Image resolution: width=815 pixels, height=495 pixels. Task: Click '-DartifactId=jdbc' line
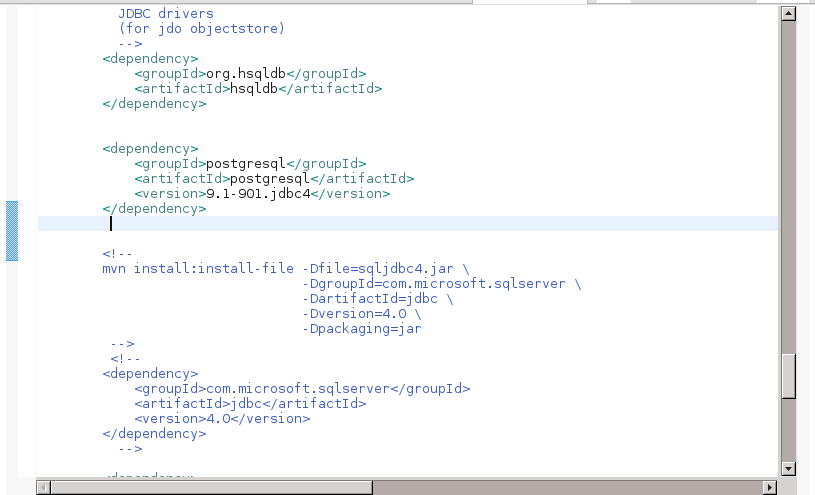coord(377,299)
